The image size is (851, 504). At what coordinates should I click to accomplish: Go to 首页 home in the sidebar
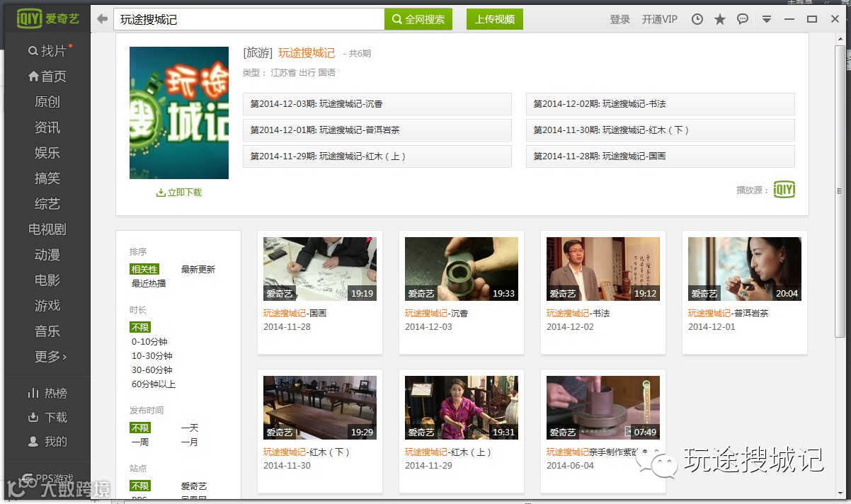click(47, 76)
